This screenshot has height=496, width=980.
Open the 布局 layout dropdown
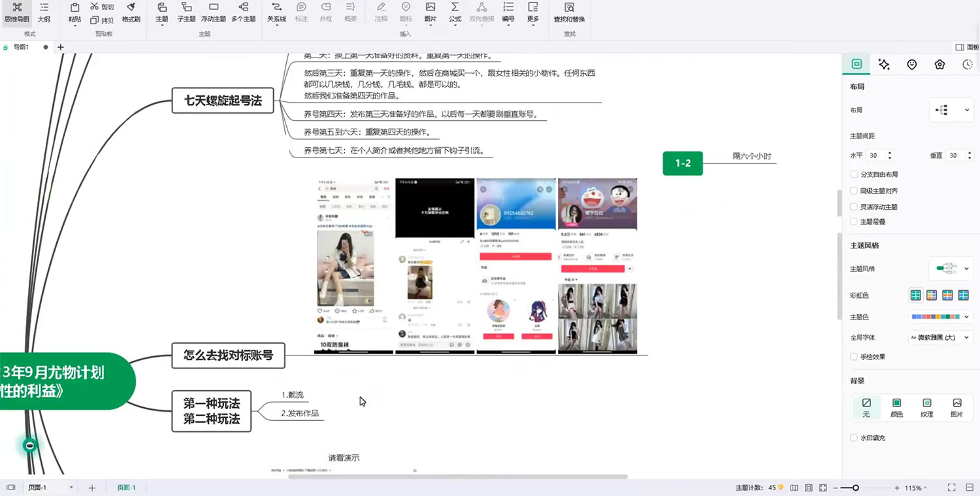[x=951, y=110]
